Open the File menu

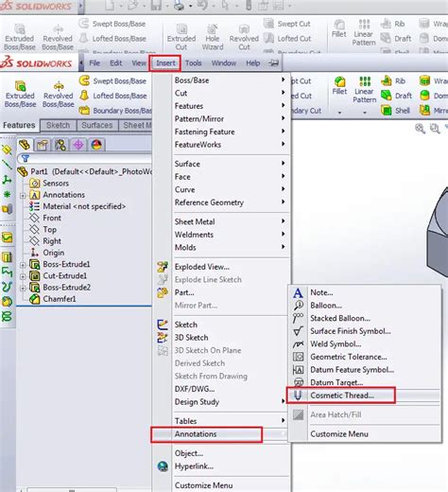pos(95,63)
